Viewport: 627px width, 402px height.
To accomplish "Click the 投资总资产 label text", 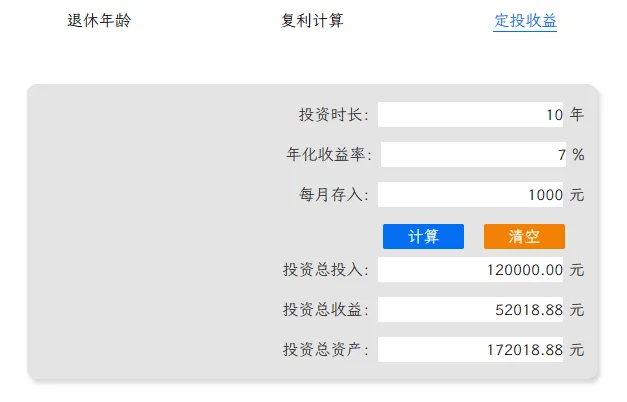I will 326,350.
